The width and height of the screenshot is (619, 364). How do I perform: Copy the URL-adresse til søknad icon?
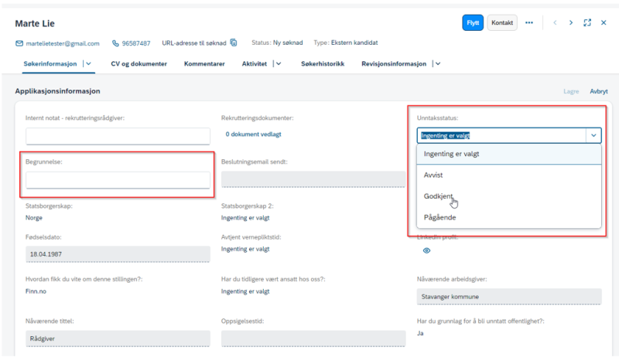tap(234, 43)
